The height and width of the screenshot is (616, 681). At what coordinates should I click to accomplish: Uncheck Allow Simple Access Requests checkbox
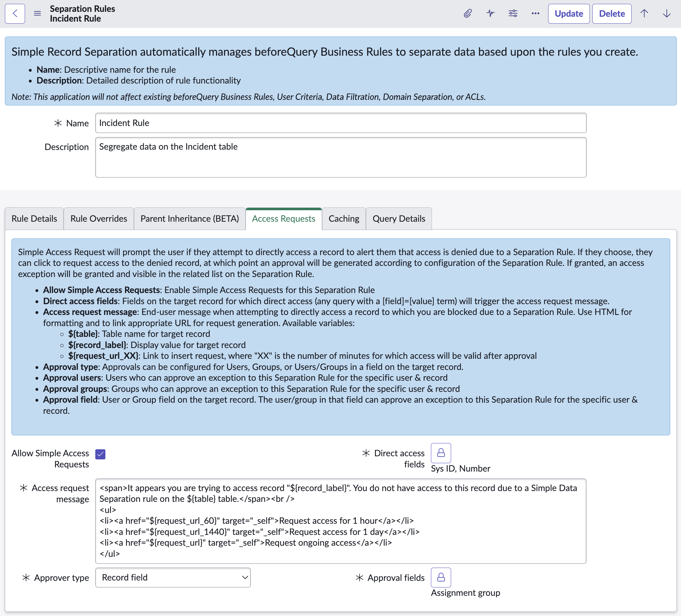click(101, 454)
